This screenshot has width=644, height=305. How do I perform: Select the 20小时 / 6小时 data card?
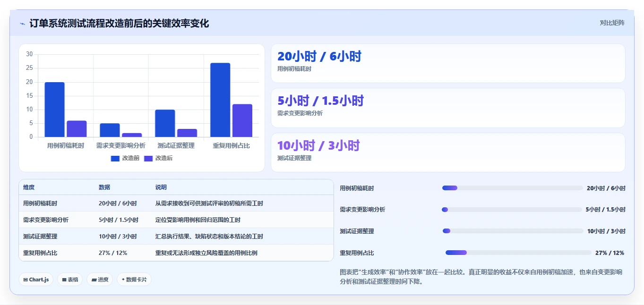pyautogui.click(x=448, y=63)
